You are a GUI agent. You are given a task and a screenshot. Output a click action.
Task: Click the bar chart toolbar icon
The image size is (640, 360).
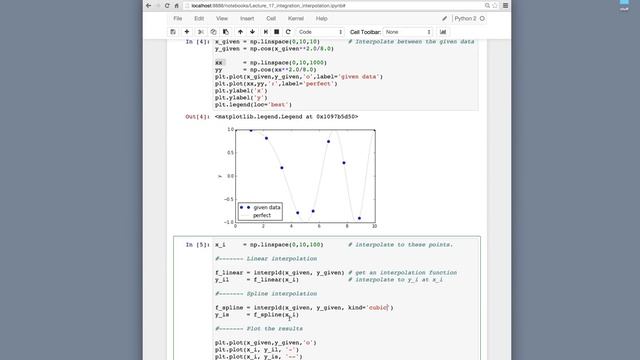click(x=443, y=32)
